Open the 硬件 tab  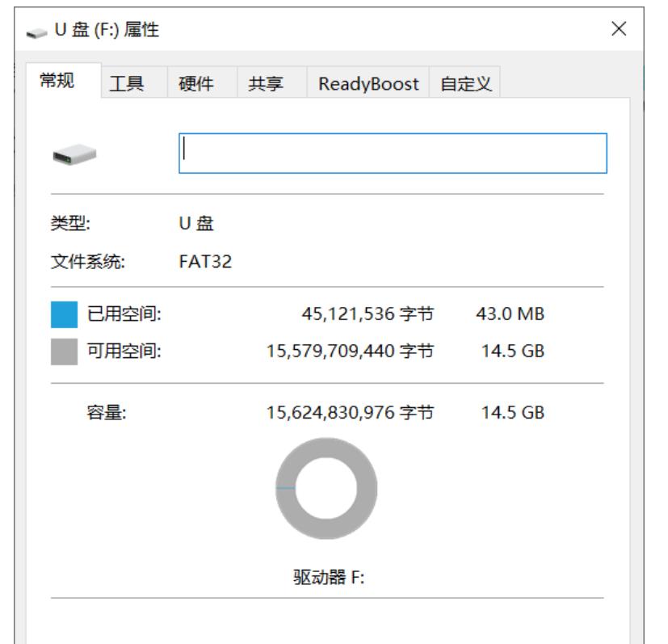(x=195, y=83)
